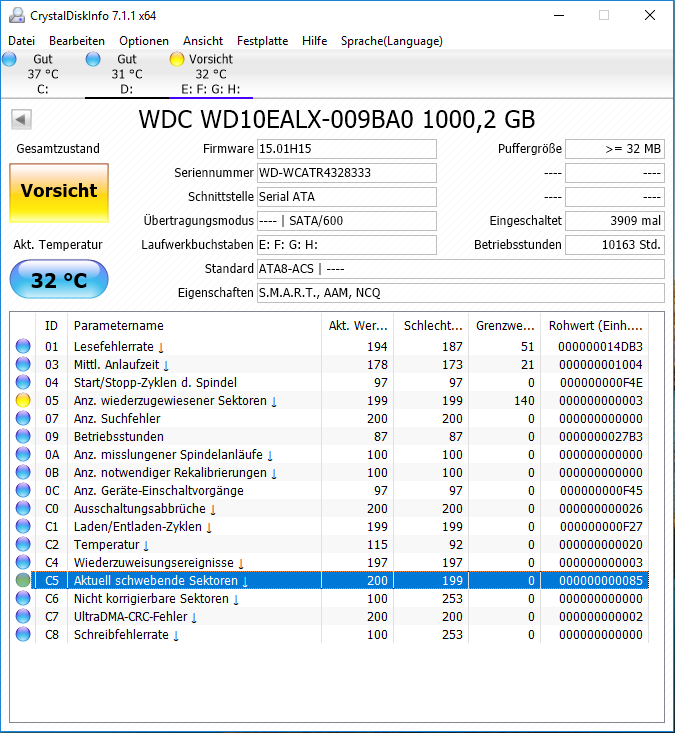Open the Datei menu
This screenshot has width=675, height=733.
click(22, 41)
